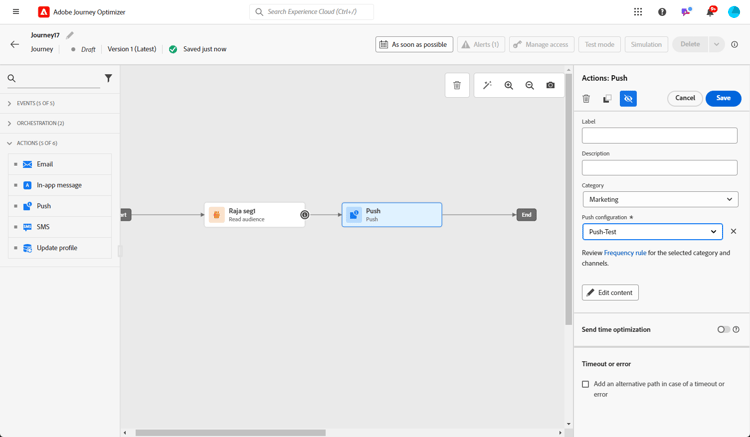Click the journey info icon beside Delete

pos(735,44)
